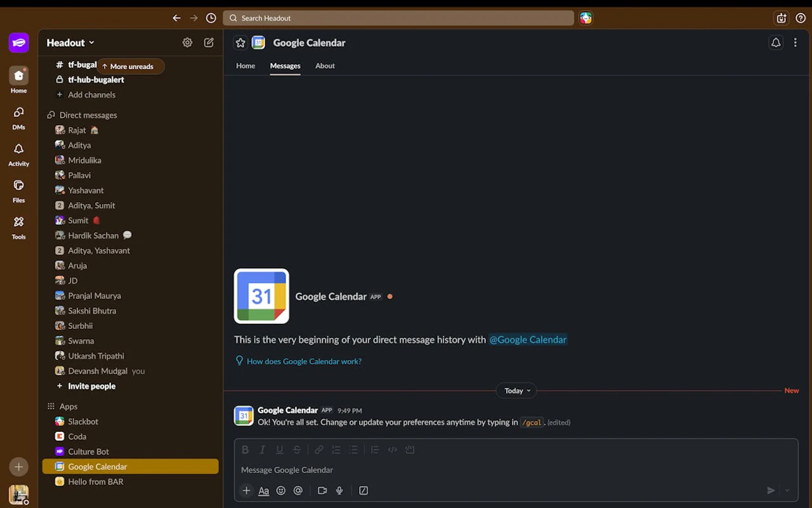Toggle bold formatting

coord(246,450)
